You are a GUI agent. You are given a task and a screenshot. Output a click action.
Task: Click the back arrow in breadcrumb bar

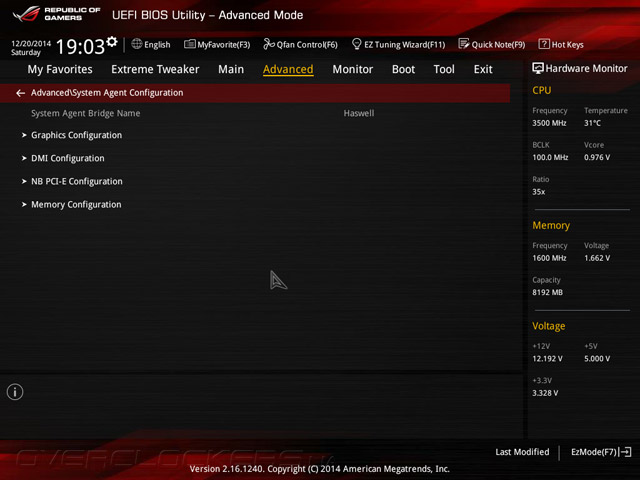click(20, 93)
